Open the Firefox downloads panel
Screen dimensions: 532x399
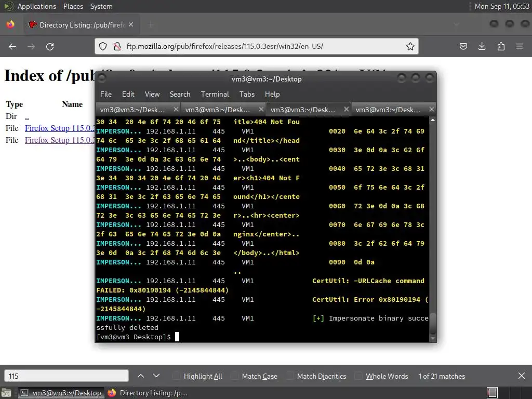pyautogui.click(x=482, y=46)
